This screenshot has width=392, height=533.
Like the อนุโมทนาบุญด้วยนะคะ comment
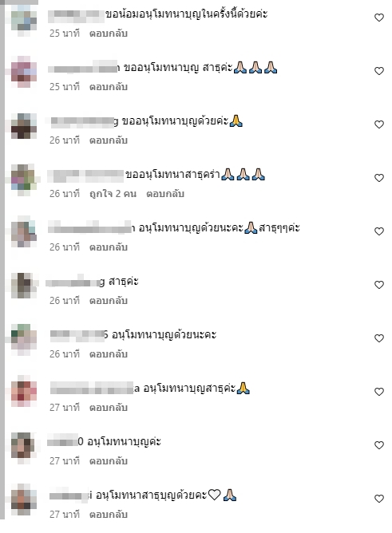[378, 338]
